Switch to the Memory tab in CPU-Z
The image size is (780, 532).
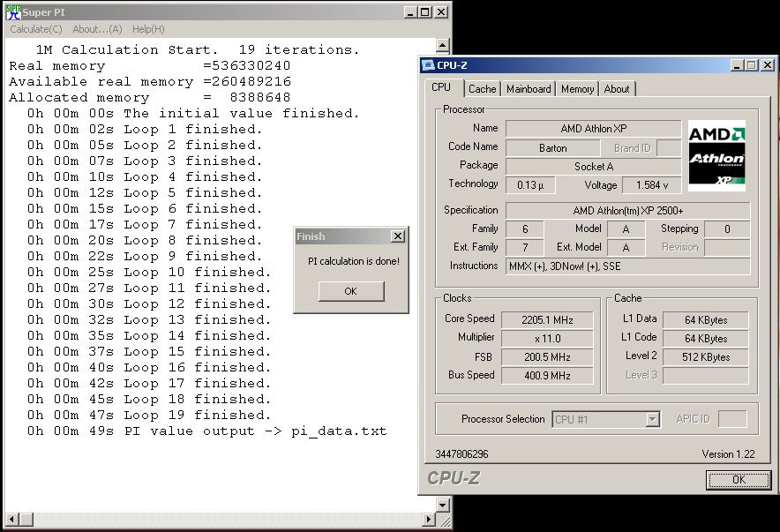577,89
